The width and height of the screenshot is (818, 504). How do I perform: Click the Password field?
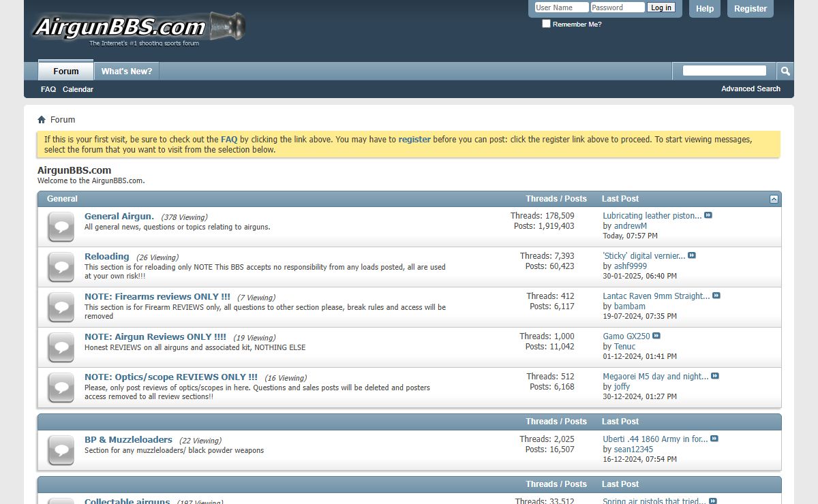coord(618,7)
